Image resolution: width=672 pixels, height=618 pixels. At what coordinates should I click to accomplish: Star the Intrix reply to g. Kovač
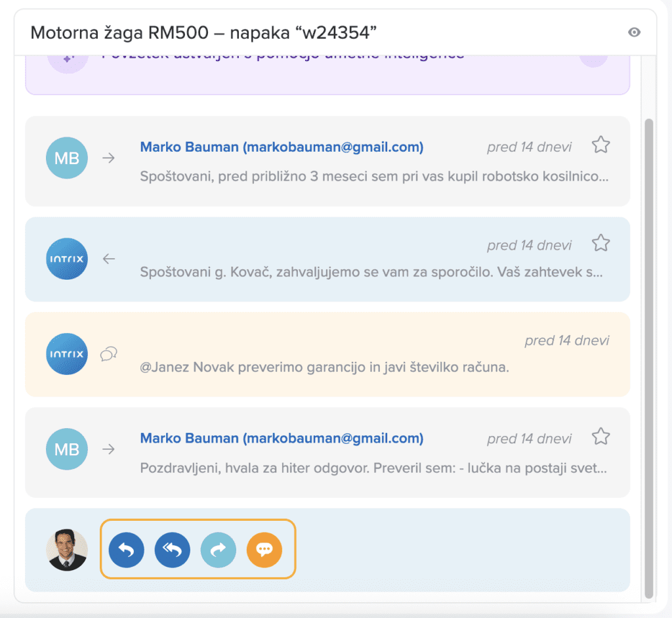(x=600, y=244)
